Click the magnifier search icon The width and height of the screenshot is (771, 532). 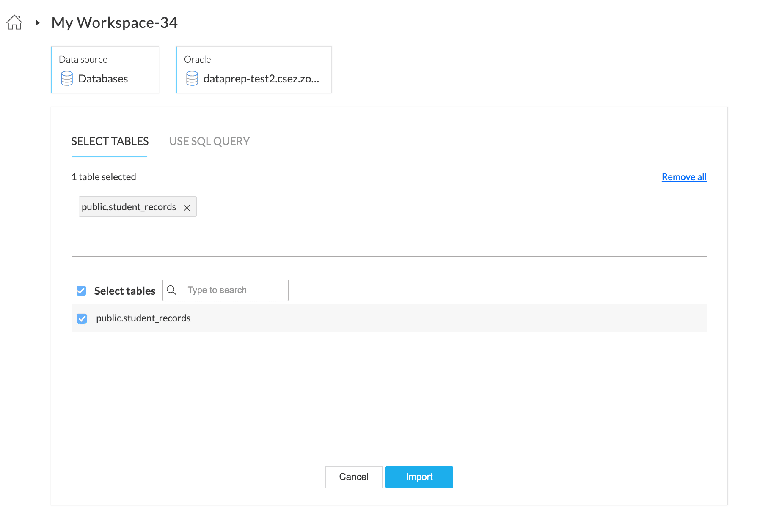pyautogui.click(x=171, y=290)
